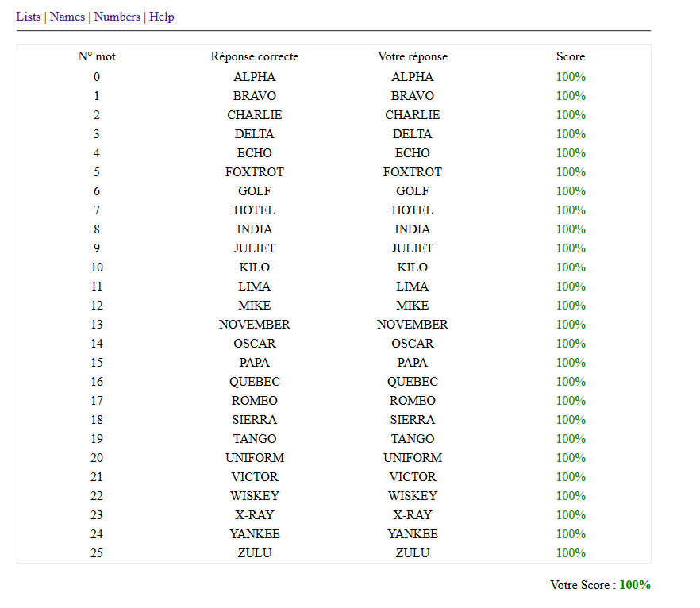
Task: Click the 'Réponse correcte' column header
Action: point(255,56)
